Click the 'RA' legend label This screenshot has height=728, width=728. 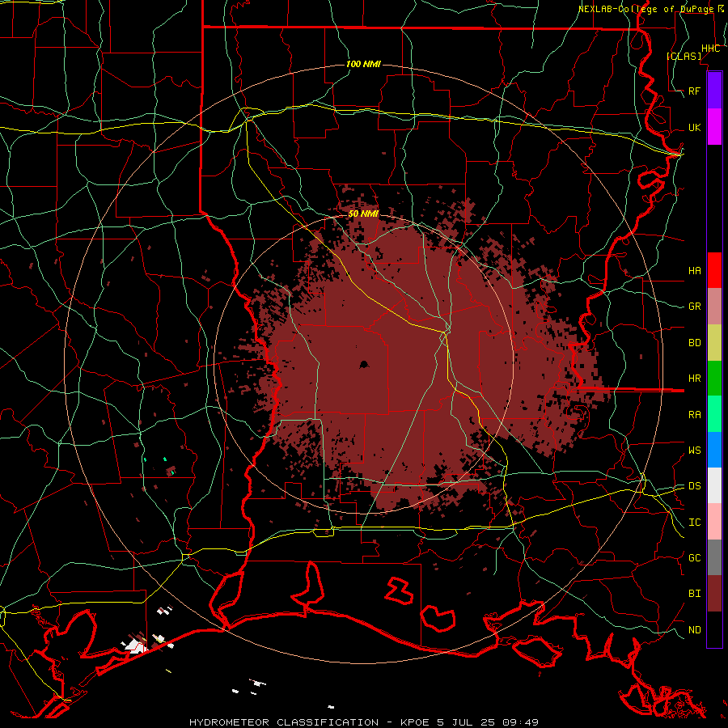694,414
